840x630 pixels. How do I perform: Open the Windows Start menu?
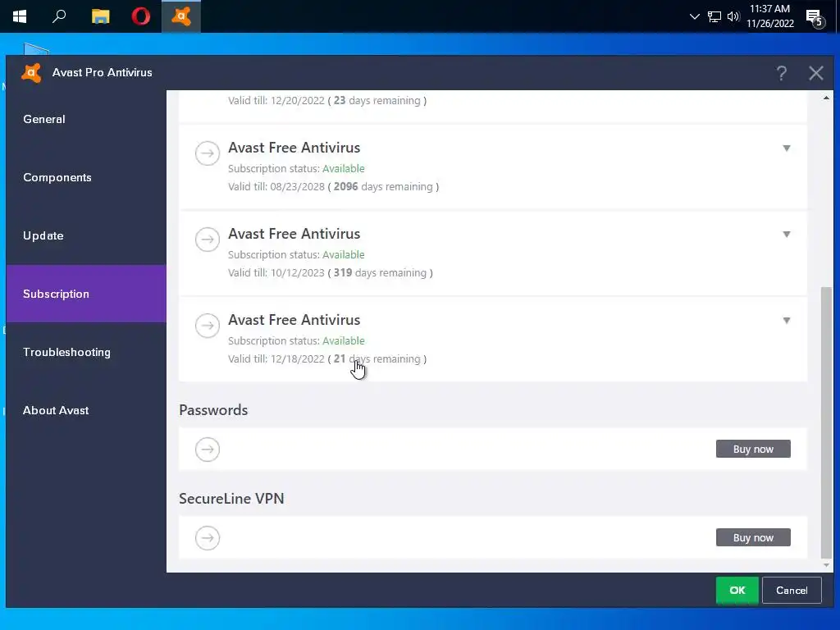pos(20,16)
